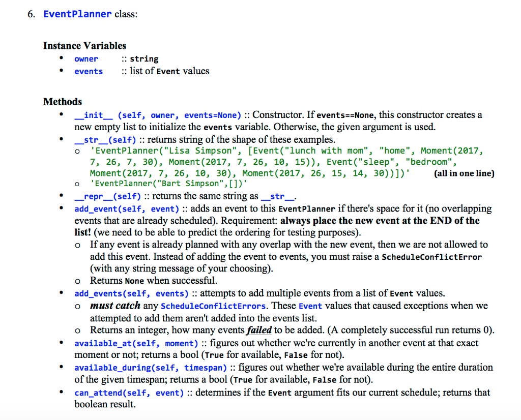
Task: Click the bullet beside available_during
Action: [x=62, y=368]
